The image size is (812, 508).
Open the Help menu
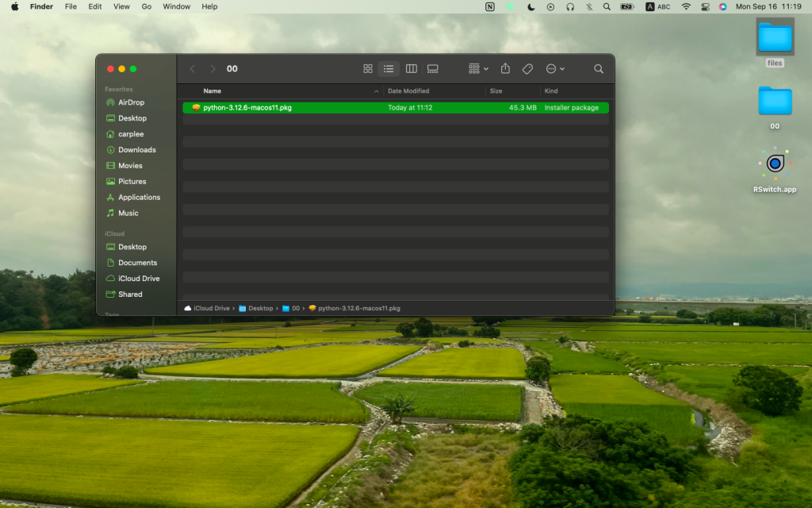point(209,6)
